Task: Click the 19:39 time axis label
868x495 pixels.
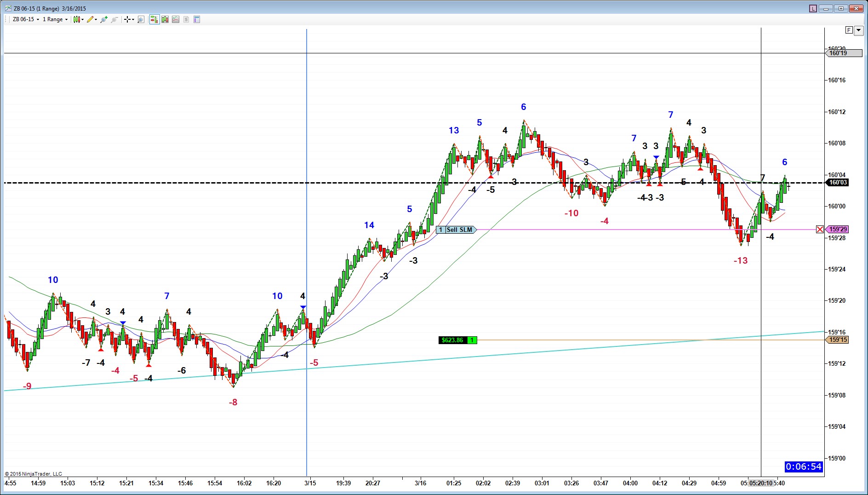Action: click(343, 483)
